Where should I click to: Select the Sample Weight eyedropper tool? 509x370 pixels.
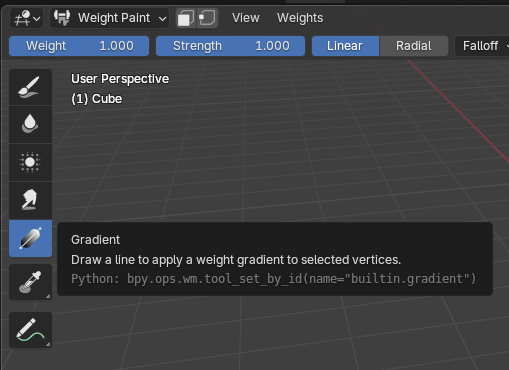[30, 282]
